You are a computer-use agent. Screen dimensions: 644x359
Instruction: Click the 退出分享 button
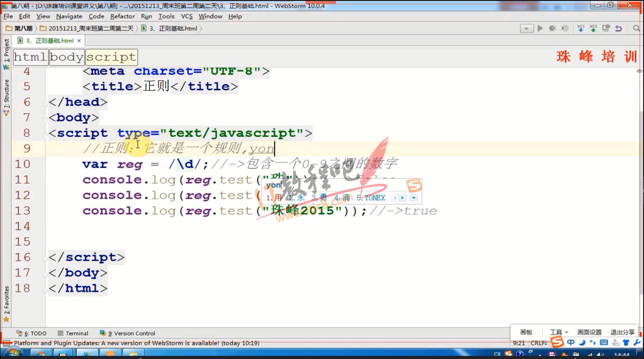tap(623, 332)
